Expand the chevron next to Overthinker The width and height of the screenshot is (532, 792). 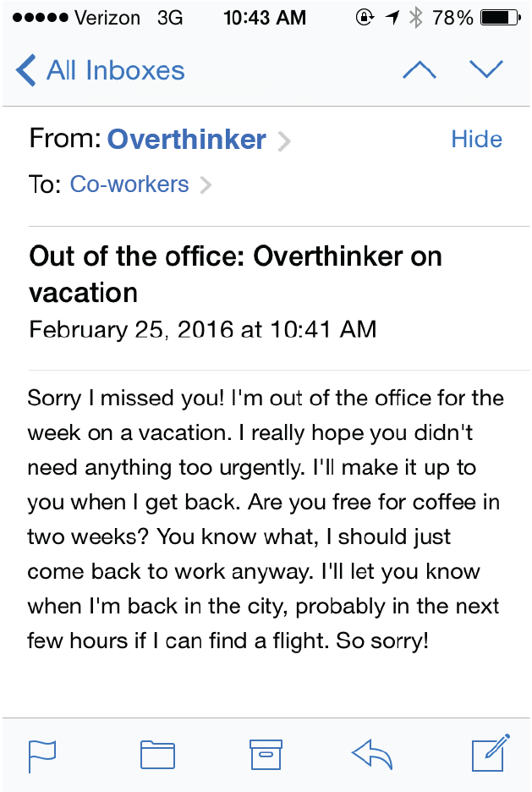[285, 141]
